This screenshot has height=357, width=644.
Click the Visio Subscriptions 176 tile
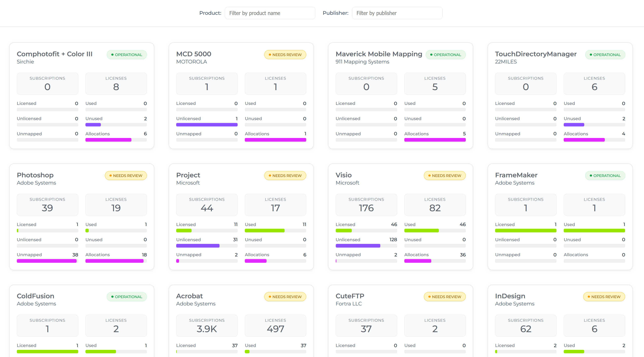click(366, 205)
